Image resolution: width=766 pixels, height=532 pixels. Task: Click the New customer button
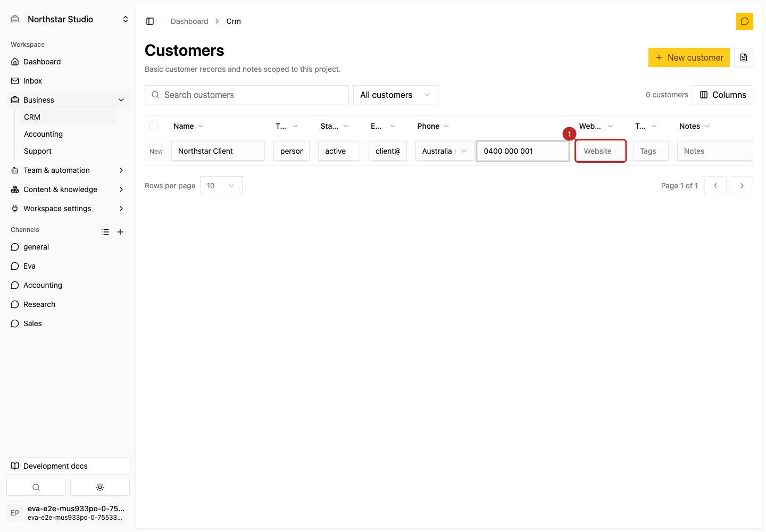689,57
